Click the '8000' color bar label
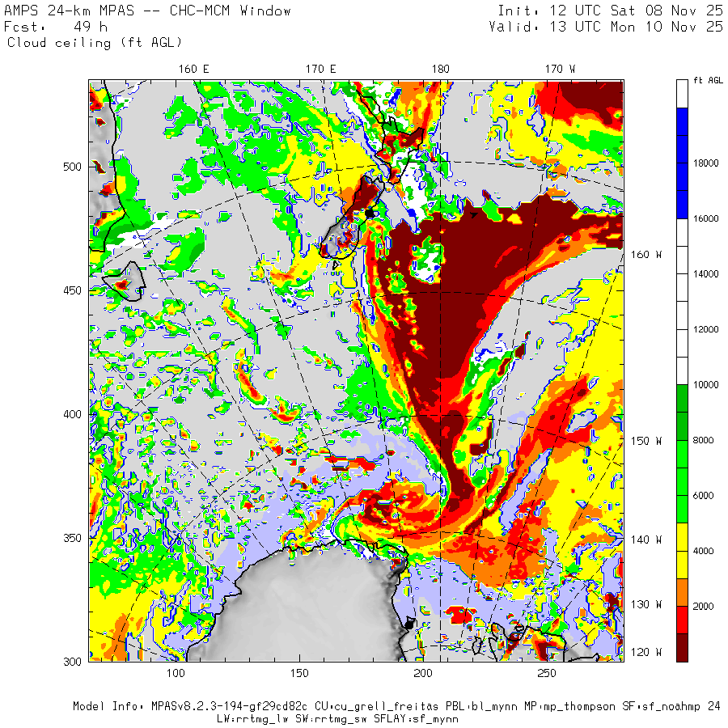The image size is (728, 728). click(704, 440)
